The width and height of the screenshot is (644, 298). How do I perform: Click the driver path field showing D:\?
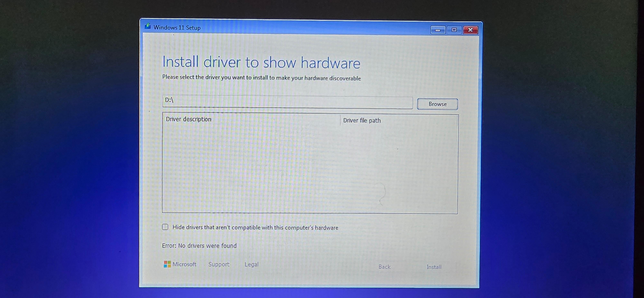coord(288,102)
